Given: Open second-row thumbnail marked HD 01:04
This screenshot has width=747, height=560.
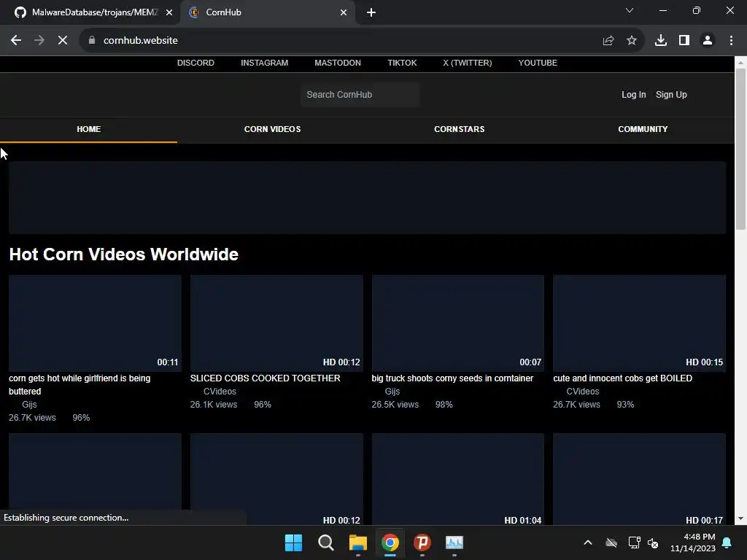Looking at the screenshot, I should pos(458,479).
